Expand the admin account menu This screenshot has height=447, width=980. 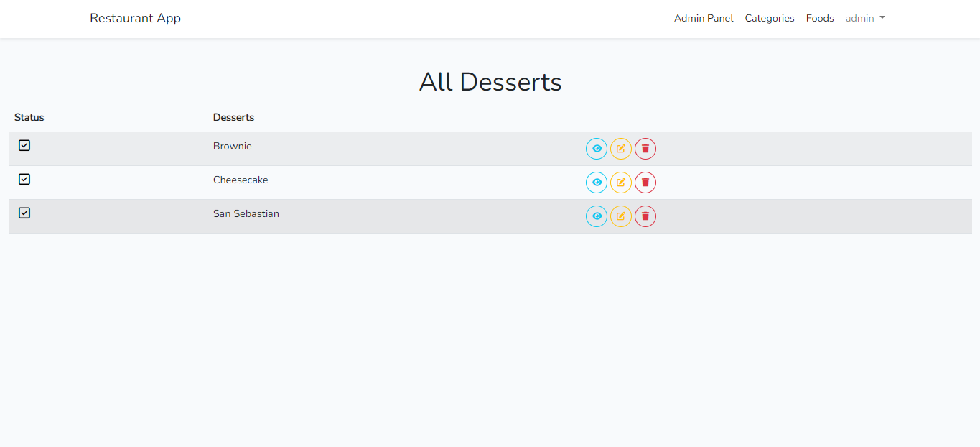click(865, 18)
